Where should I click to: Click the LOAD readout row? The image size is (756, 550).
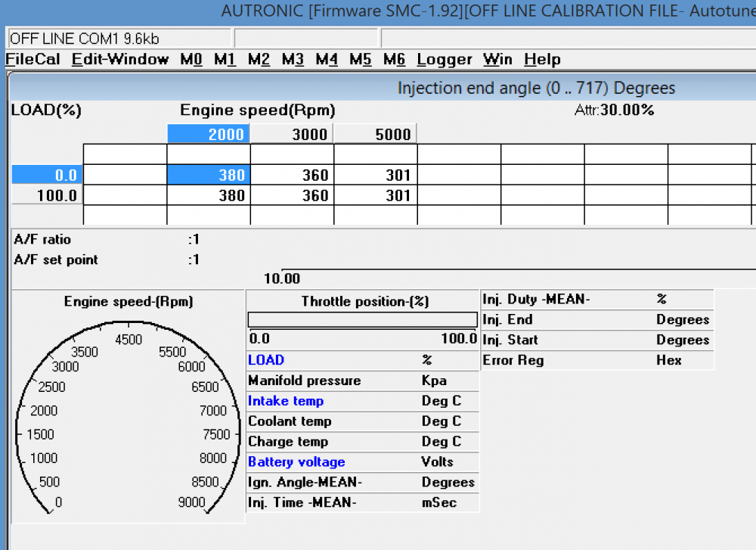tap(363, 360)
